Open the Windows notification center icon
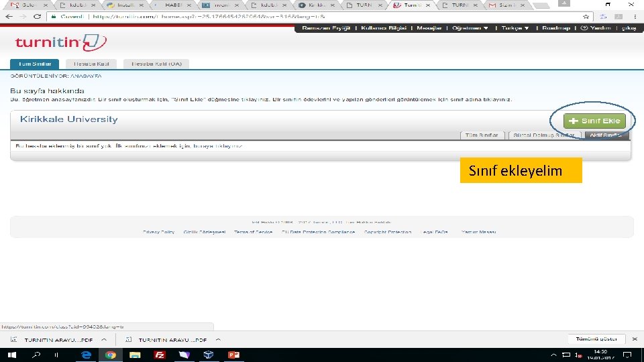This screenshot has width=644, height=362. coord(627,355)
